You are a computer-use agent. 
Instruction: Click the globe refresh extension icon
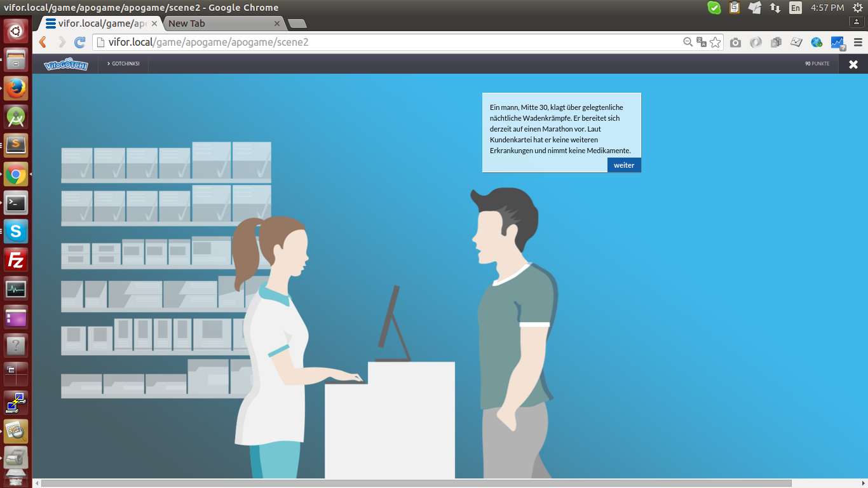(x=817, y=43)
